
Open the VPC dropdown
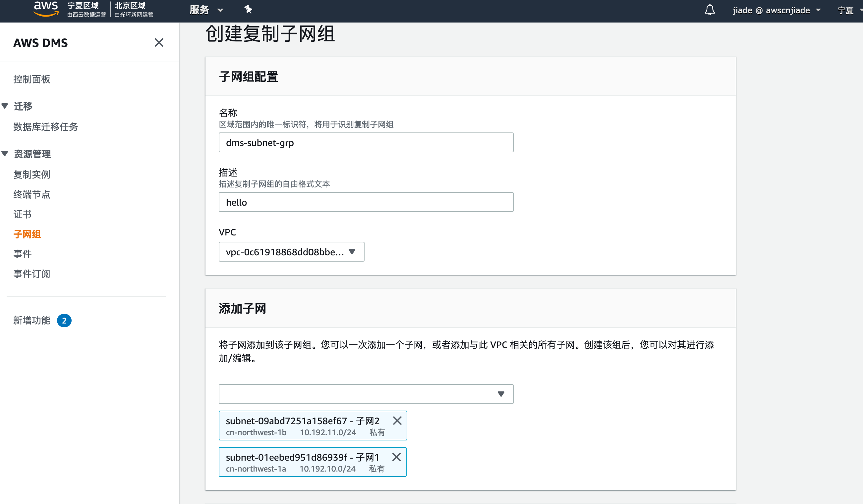pyautogui.click(x=291, y=252)
